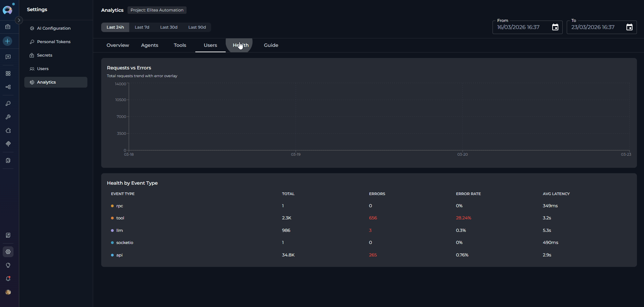
Task: Click the gear settings icon in rail
Action: pyautogui.click(x=8, y=252)
